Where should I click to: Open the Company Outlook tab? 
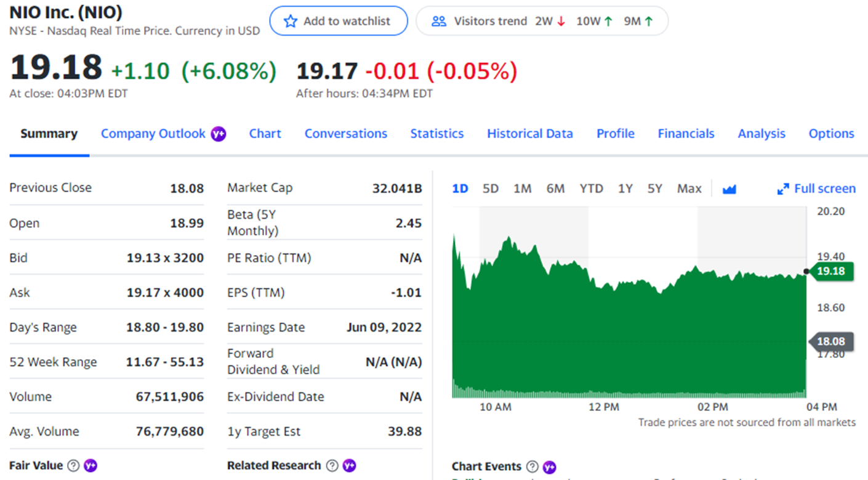click(x=153, y=134)
